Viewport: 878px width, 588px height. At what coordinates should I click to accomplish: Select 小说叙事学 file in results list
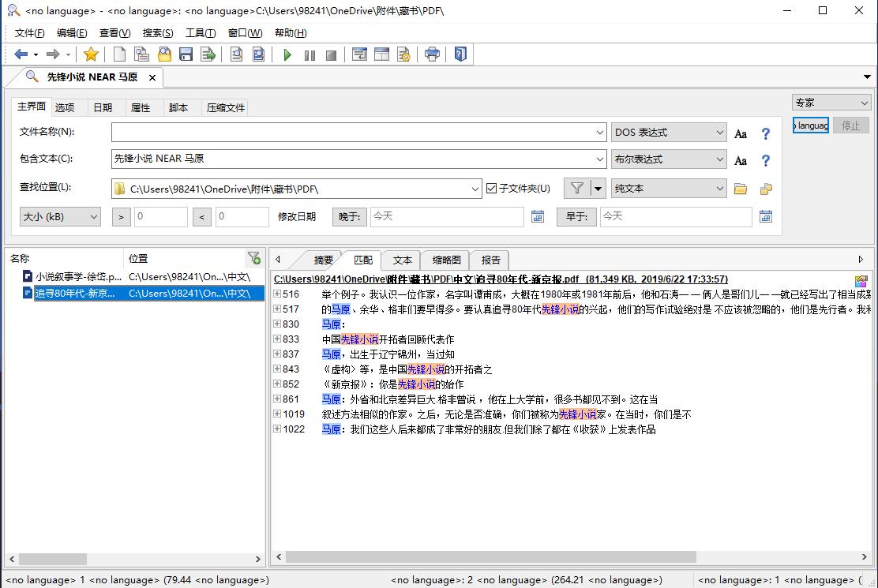(x=78, y=277)
